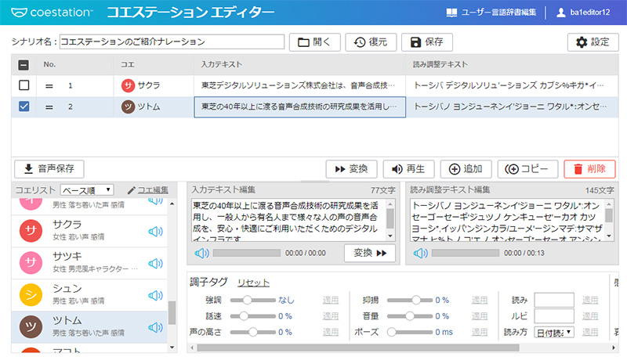Open the コエ編集 voice edit link
The image size is (627, 364).
coord(148,190)
